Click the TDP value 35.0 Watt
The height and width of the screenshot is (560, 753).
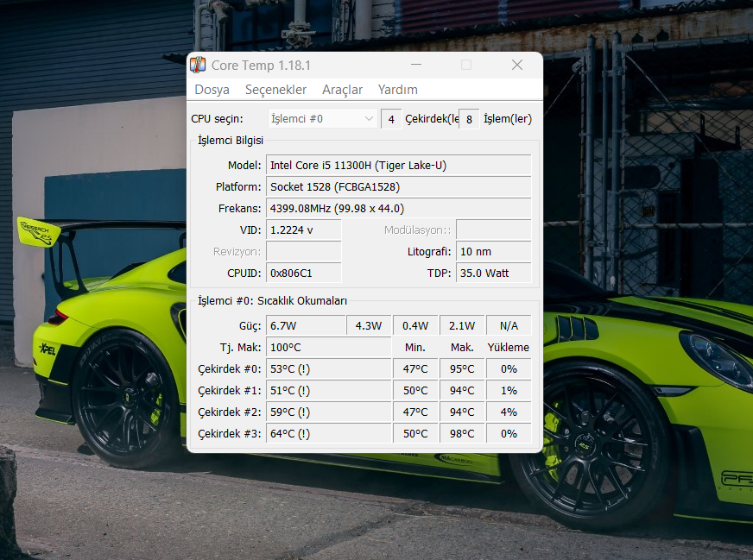tap(494, 273)
